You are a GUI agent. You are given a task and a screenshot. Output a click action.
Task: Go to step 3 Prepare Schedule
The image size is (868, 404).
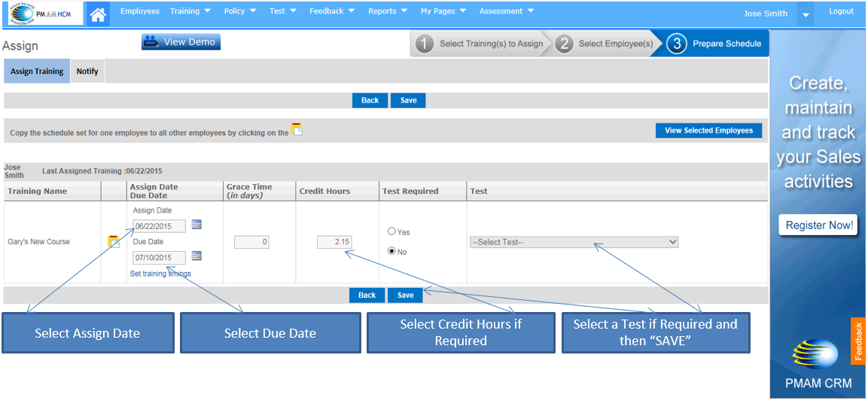pos(715,44)
